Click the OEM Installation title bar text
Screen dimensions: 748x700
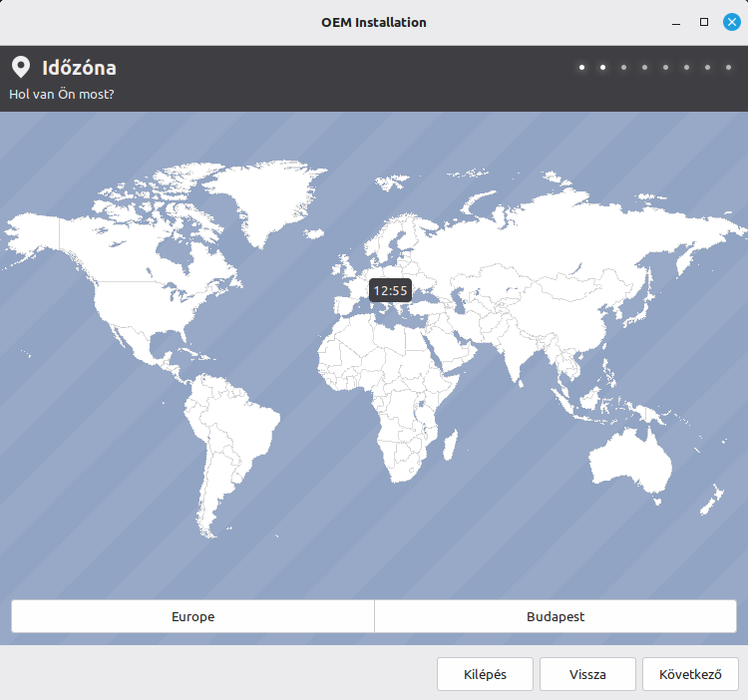pos(374,22)
